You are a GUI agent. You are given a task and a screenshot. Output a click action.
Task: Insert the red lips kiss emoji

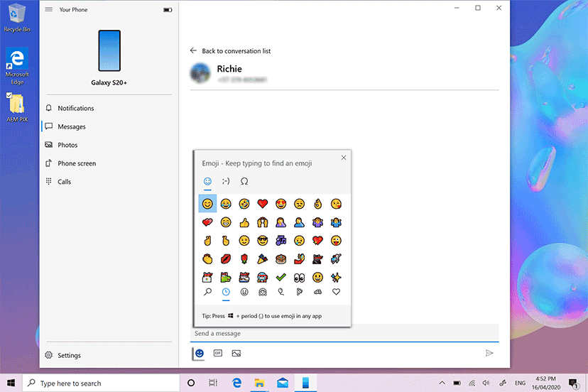pyautogui.click(x=226, y=258)
